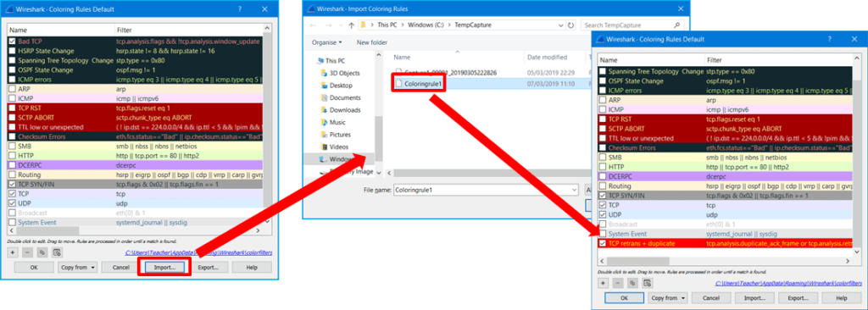Click the question mark help icon in left window title bar

pyautogui.click(x=240, y=9)
